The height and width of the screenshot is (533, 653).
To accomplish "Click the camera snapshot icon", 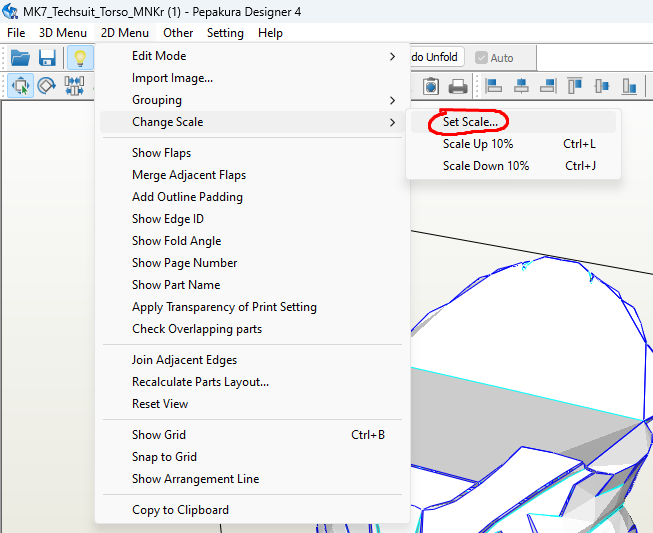I will [x=431, y=86].
